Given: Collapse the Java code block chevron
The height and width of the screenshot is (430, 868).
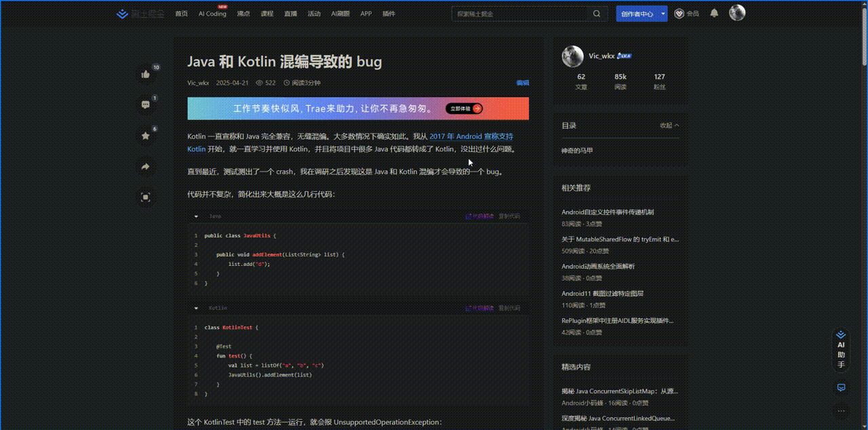Looking at the screenshot, I should tap(195, 216).
